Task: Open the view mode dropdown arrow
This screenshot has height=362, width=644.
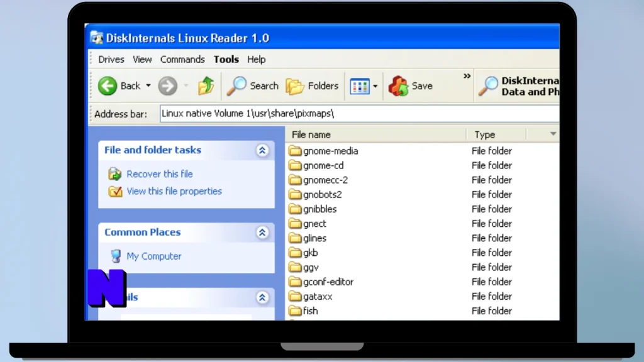Action: point(375,86)
